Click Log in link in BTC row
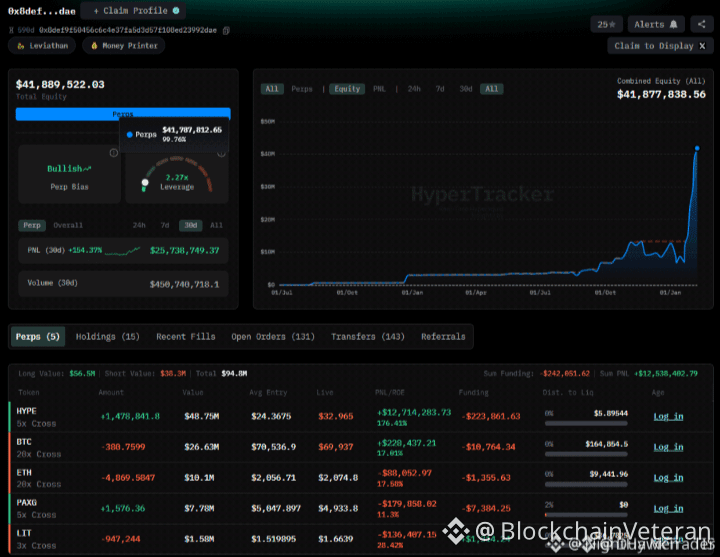 click(x=668, y=447)
